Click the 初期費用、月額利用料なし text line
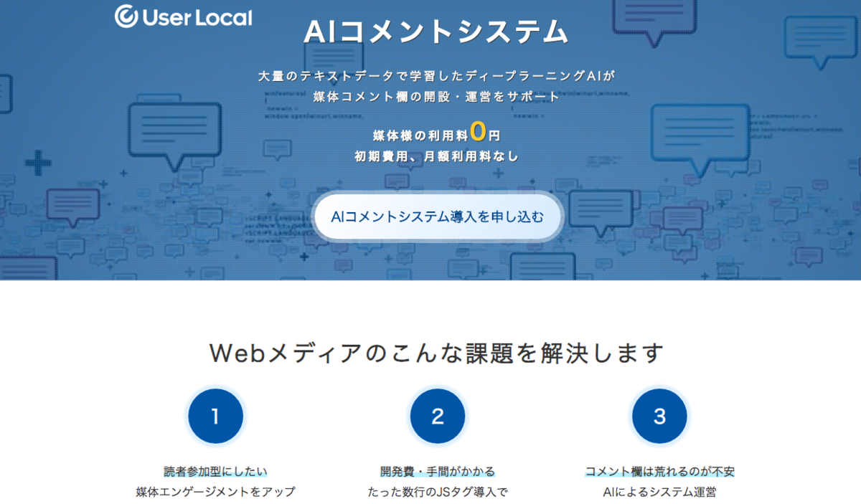Image resolution: width=861 pixels, height=504 pixels. [x=437, y=154]
